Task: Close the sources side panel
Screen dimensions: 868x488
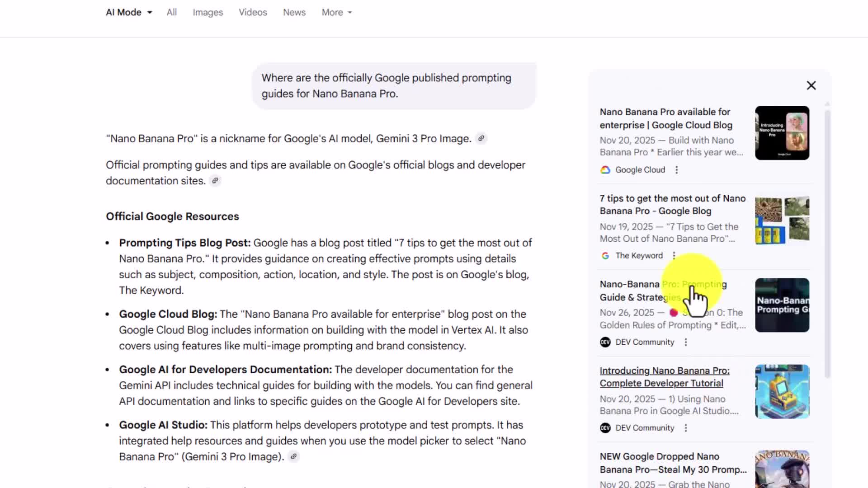Action: (811, 85)
